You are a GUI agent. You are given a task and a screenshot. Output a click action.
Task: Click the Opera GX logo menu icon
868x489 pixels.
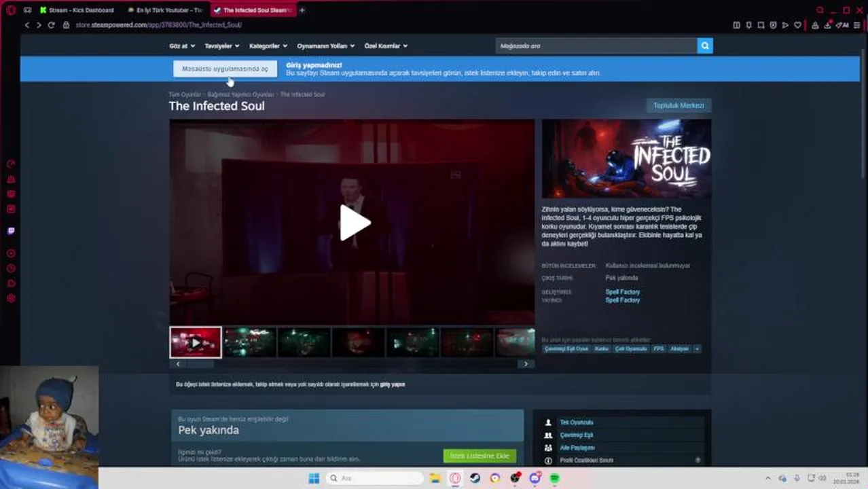pos(11,10)
